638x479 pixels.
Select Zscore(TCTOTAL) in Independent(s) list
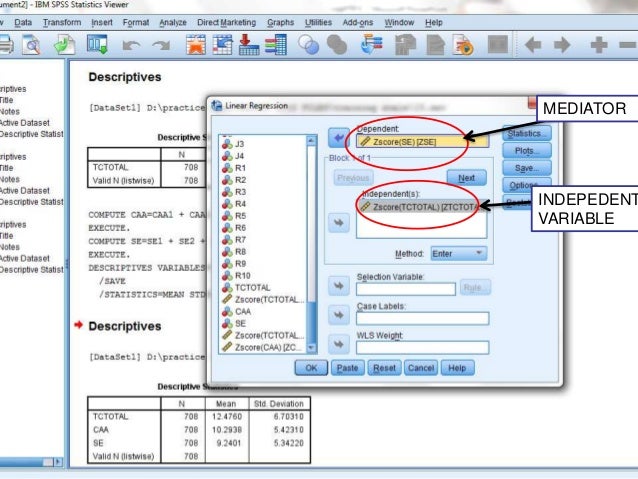(421, 207)
